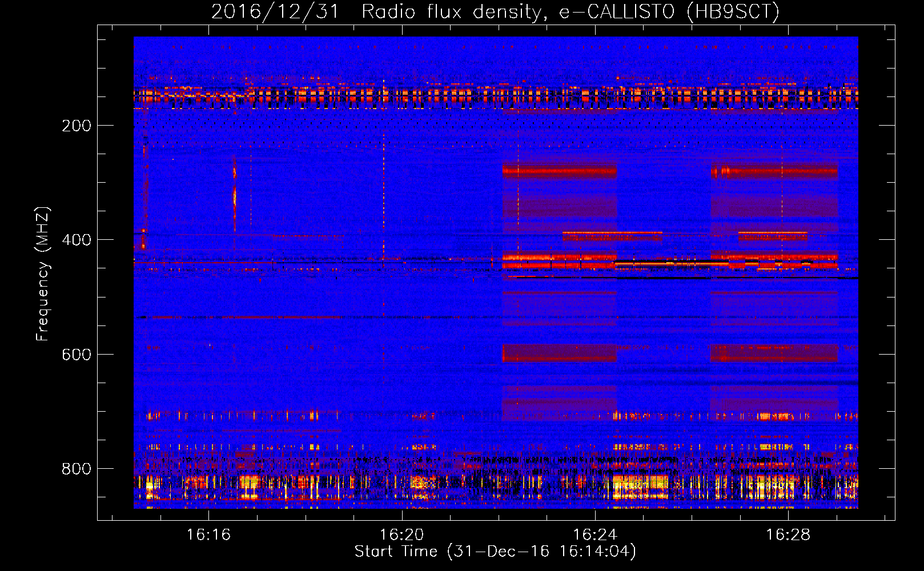
Task: Click the 400 frequency tick label
Action: coord(77,240)
